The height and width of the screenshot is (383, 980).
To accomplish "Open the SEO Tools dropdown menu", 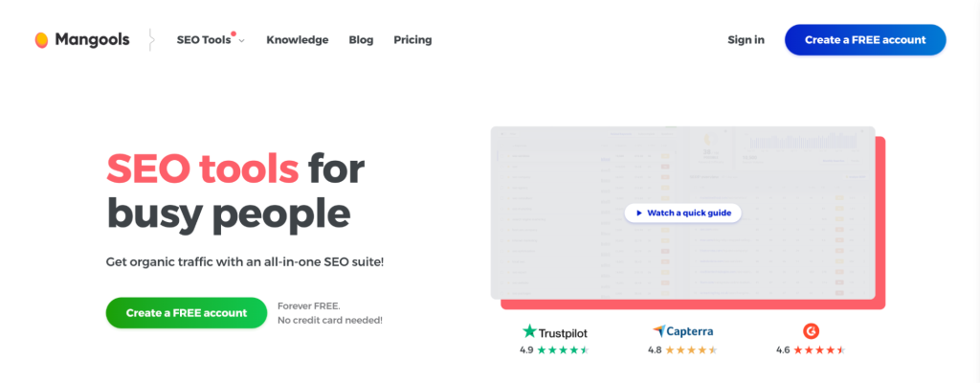I will point(205,40).
